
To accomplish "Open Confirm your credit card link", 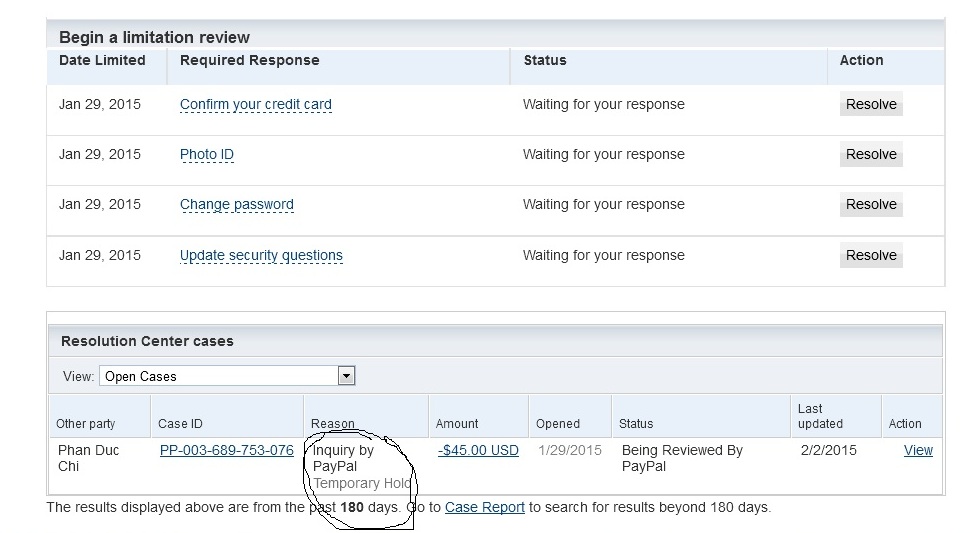I will coord(255,104).
